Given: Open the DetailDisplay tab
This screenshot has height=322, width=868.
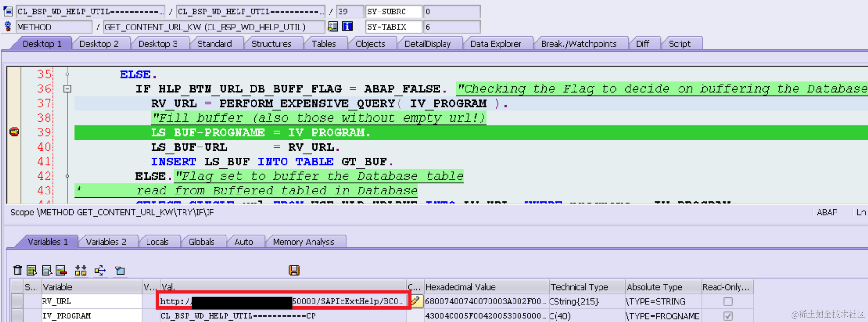Looking at the screenshot, I should coord(428,43).
